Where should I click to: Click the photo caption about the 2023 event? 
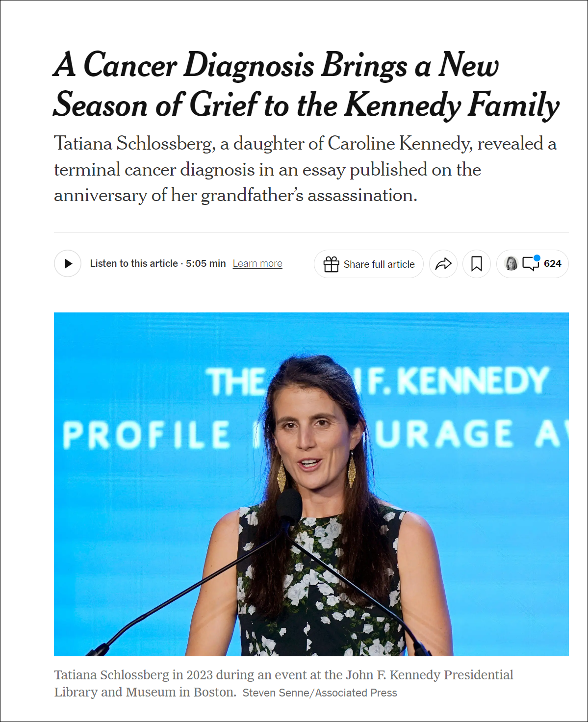283,675
